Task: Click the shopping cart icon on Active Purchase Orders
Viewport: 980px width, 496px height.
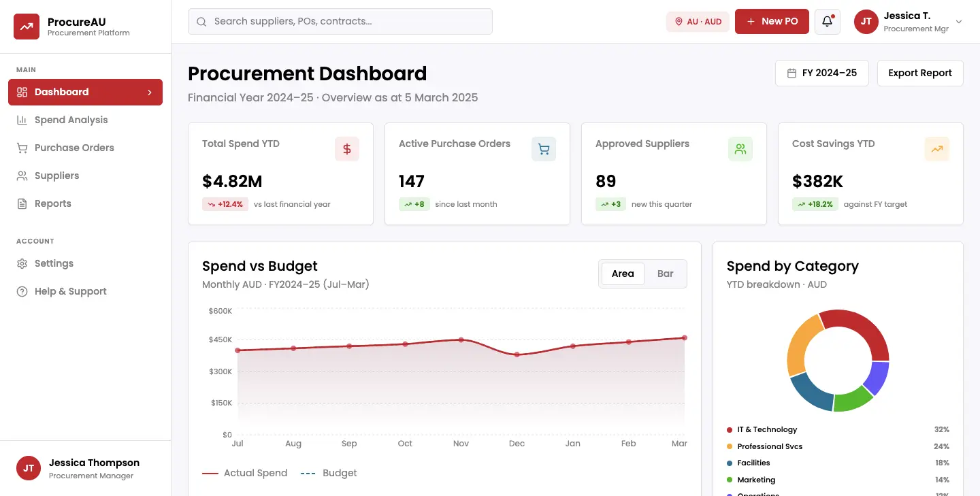Action: 543,149
